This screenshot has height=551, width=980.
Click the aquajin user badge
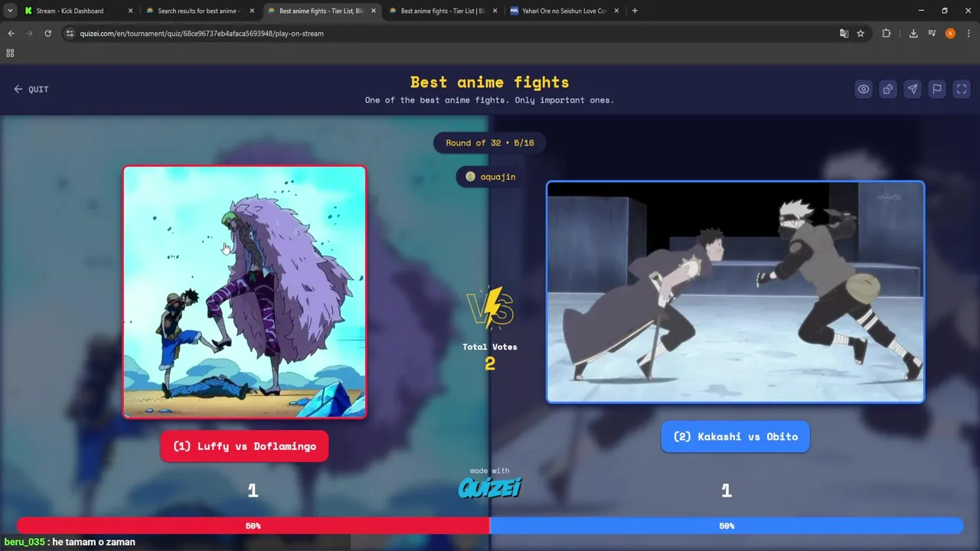click(x=490, y=177)
